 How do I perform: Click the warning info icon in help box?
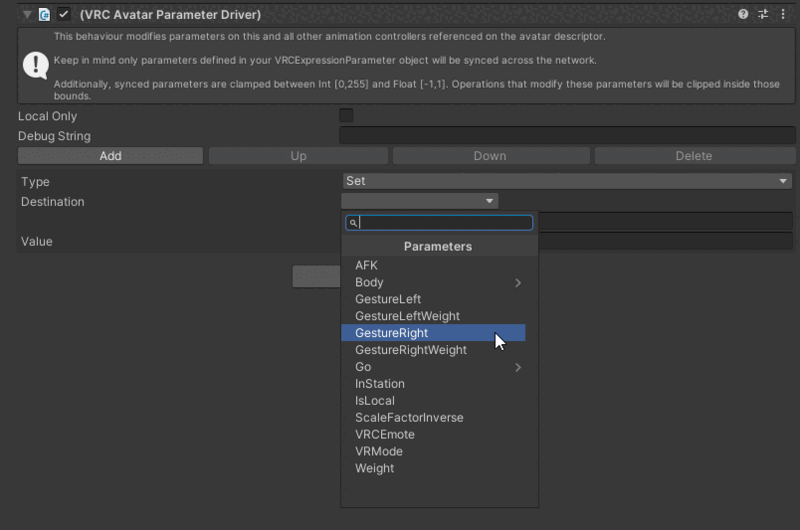36,65
